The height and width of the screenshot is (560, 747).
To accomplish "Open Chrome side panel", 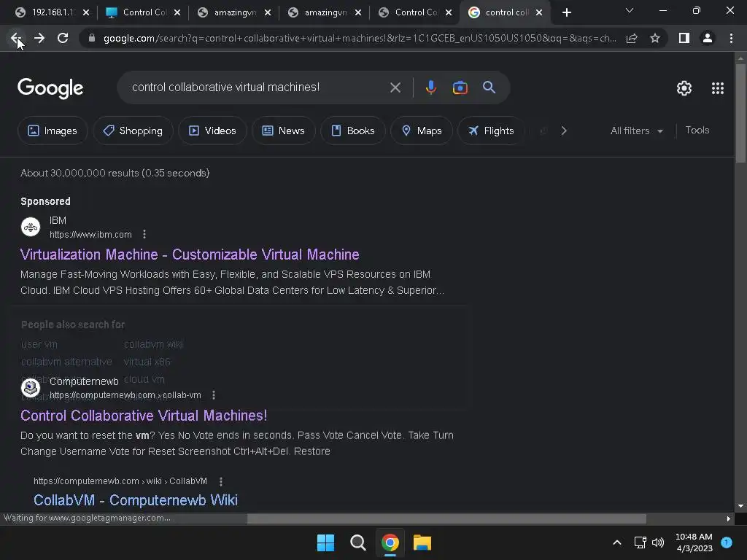I will click(x=684, y=38).
